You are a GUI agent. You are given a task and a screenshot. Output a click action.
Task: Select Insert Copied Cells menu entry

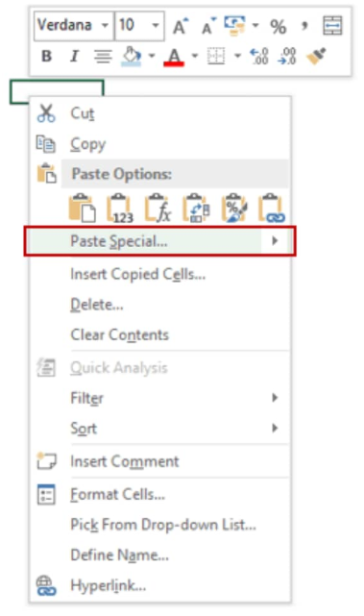pyautogui.click(x=137, y=274)
